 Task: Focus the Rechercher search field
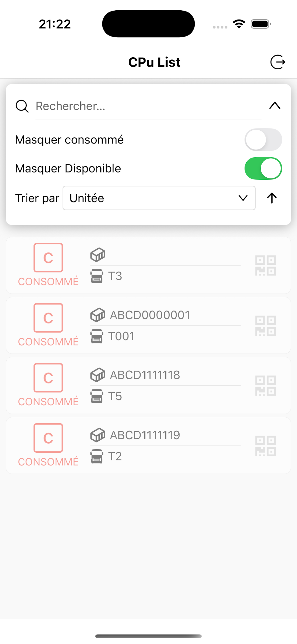tap(148, 106)
